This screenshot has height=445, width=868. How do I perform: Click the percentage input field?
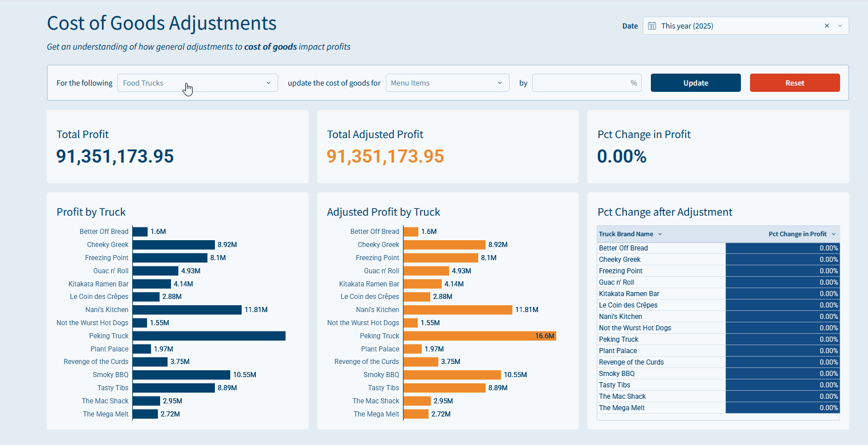tap(581, 83)
